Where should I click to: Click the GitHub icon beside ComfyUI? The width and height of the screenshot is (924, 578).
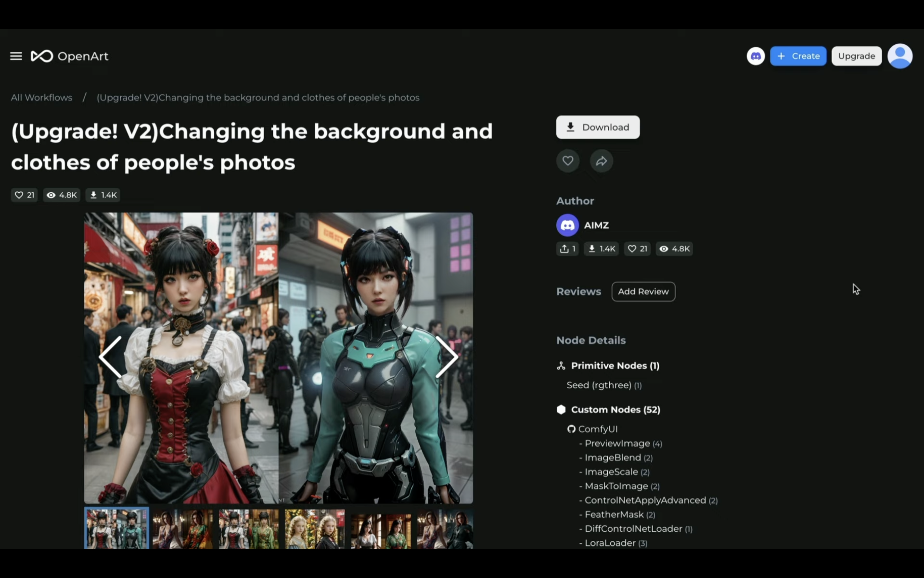[571, 429]
